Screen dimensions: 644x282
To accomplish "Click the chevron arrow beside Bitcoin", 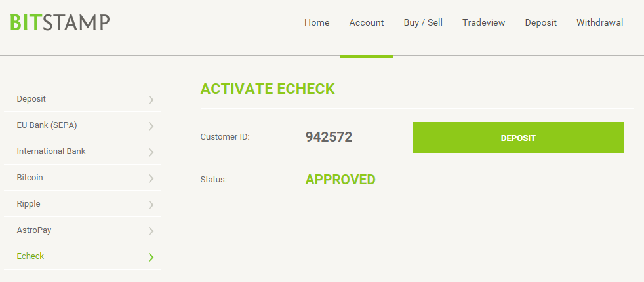I will coord(151,178).
